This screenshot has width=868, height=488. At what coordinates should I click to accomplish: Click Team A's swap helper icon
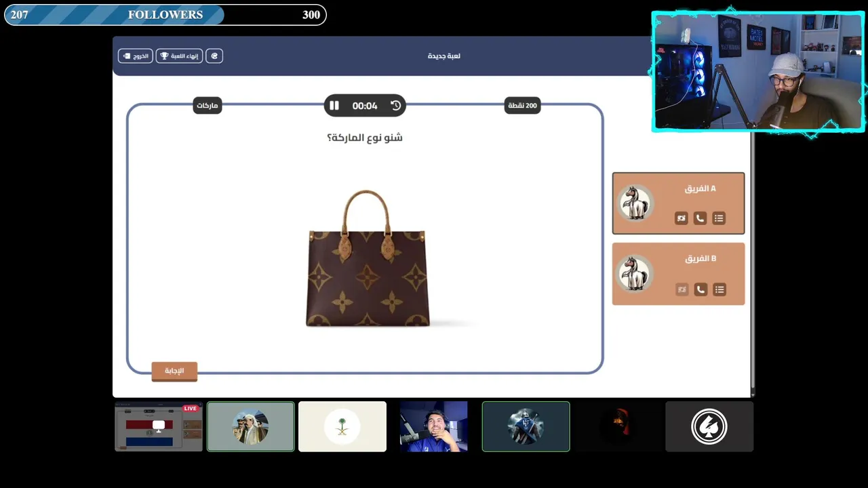click(x=682, y=218)
